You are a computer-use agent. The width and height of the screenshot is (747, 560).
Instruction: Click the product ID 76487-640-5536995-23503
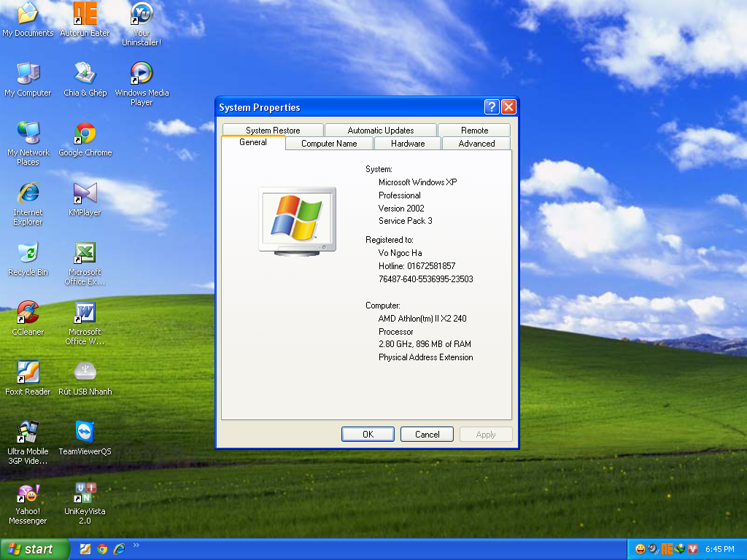click(426, 279)
